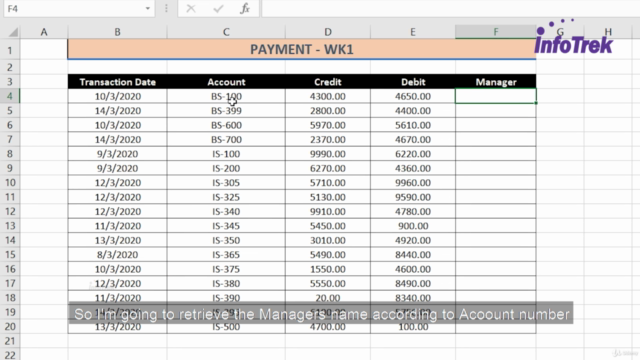Select row 1 header
The width and height of the screenshot is (640, 360).
10,50
